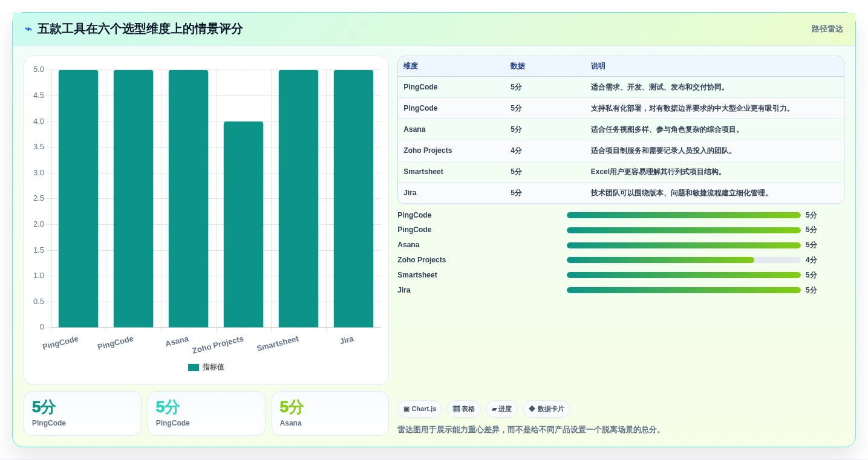The image size is (868, 460).
Task: Click the Jira axis label in chart
Action: (347, 340)
